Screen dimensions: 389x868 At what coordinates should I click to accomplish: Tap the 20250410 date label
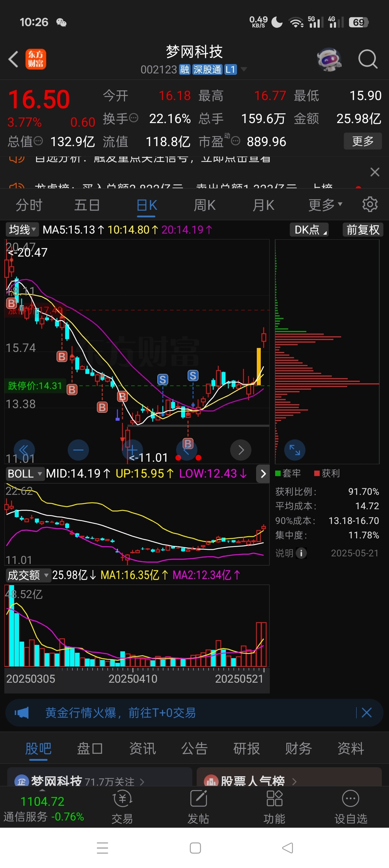pos(133,679)
